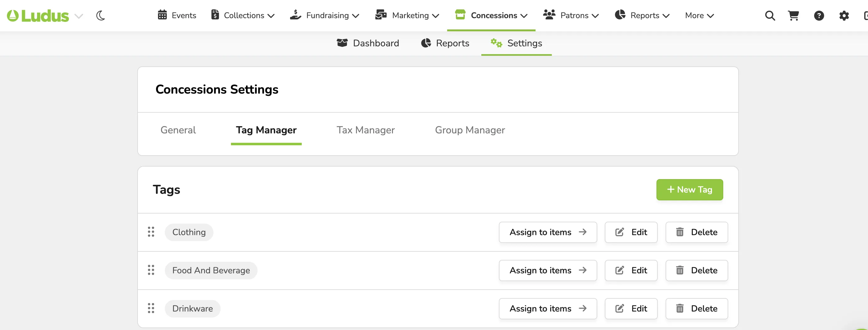
Task: Edit the Clothing tag
Action: (631, 232)
